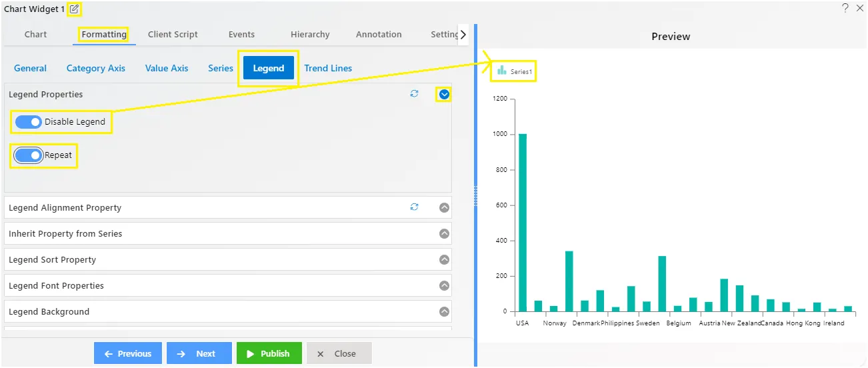Expand the Legend Sort Property section

pyautogui.click(x=445, y=259)
